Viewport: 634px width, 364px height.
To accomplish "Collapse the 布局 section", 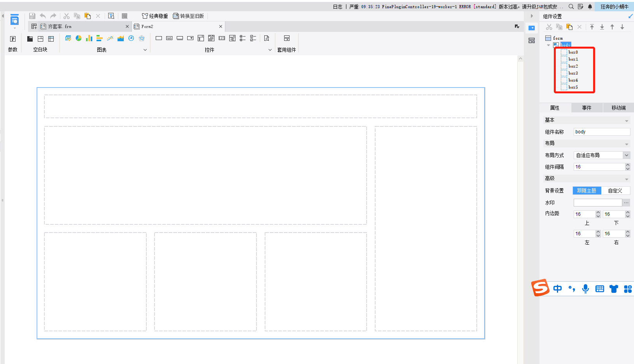I will coord(627,144).
